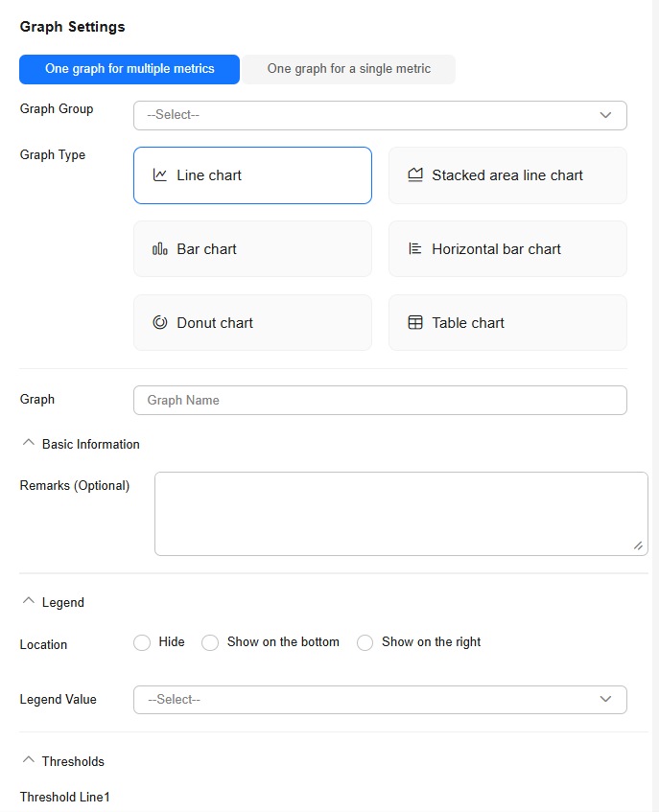
Task: Select Show on the bottom radio
Action: tap(210, 642)
